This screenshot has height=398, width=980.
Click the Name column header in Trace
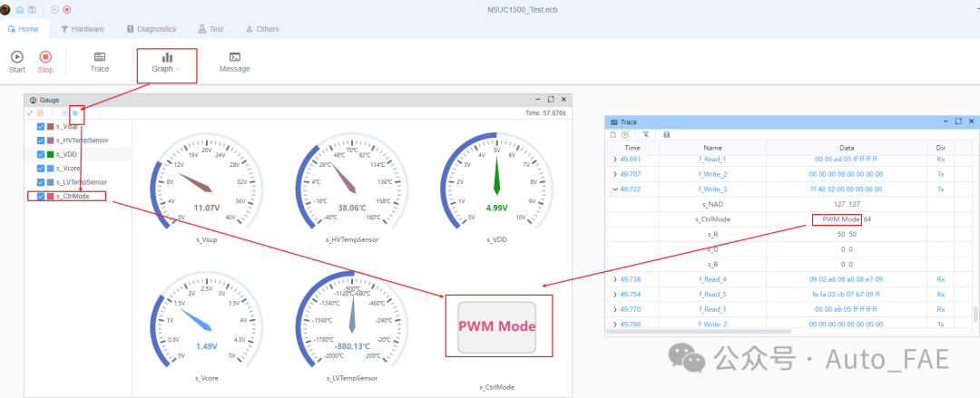click(712, 148)
